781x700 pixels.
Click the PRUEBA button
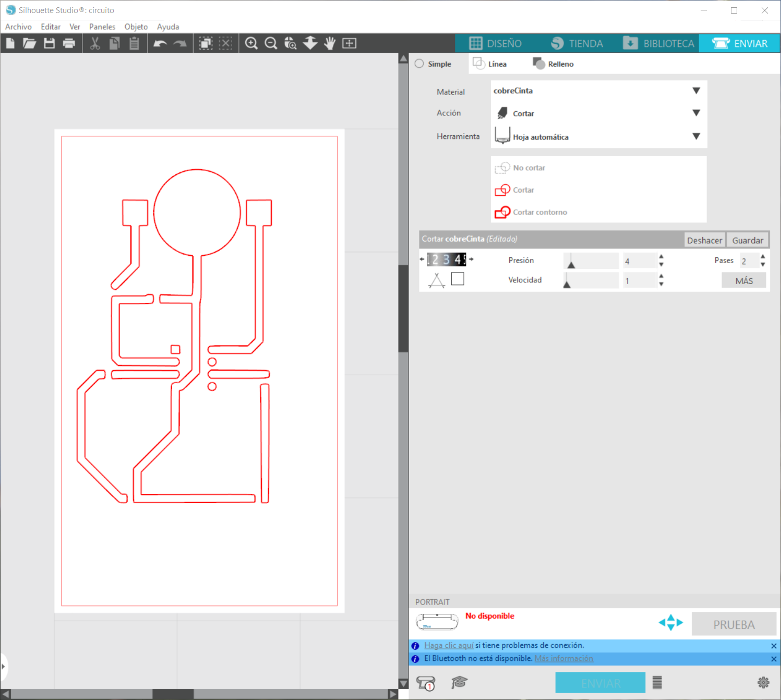click(x=734, y=624)
